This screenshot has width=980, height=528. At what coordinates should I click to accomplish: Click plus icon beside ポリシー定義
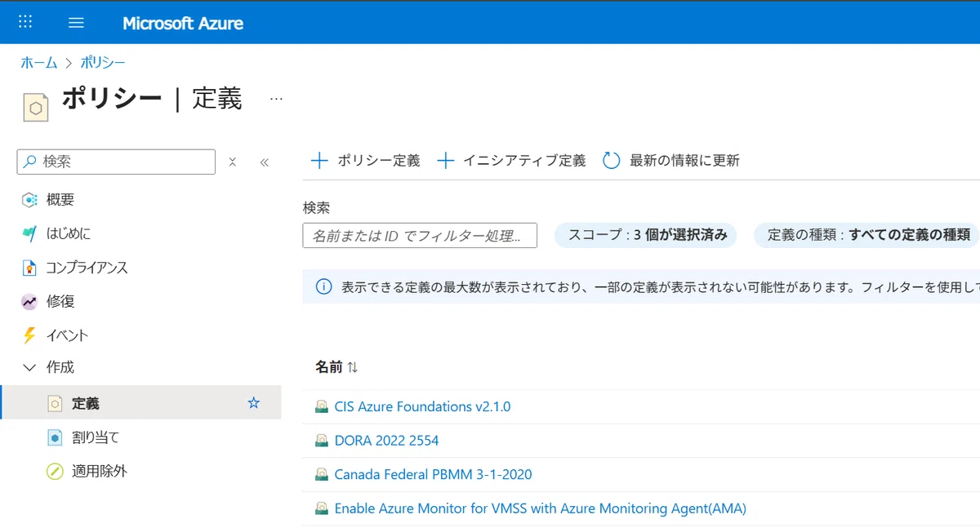[319, 161]
